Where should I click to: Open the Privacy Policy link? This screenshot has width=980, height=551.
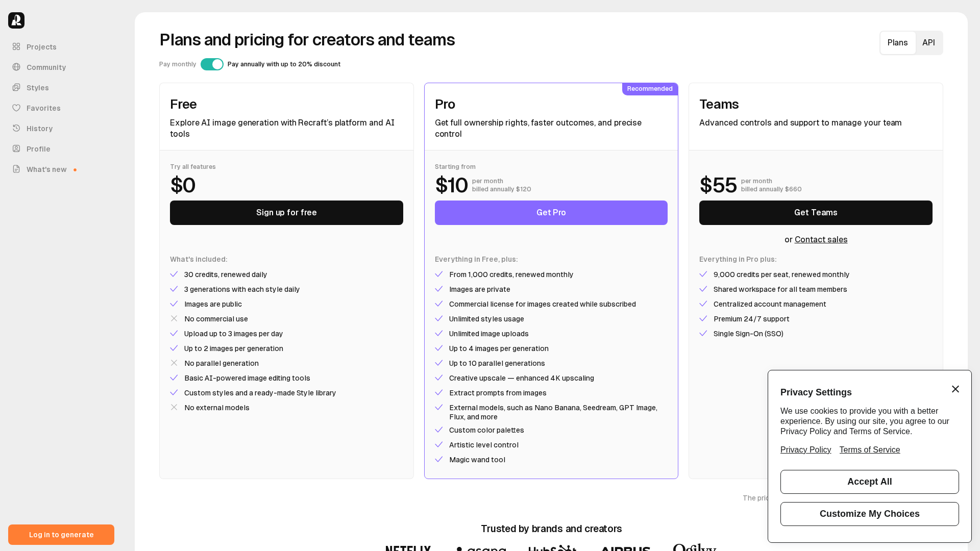click(x=805, y=450)
